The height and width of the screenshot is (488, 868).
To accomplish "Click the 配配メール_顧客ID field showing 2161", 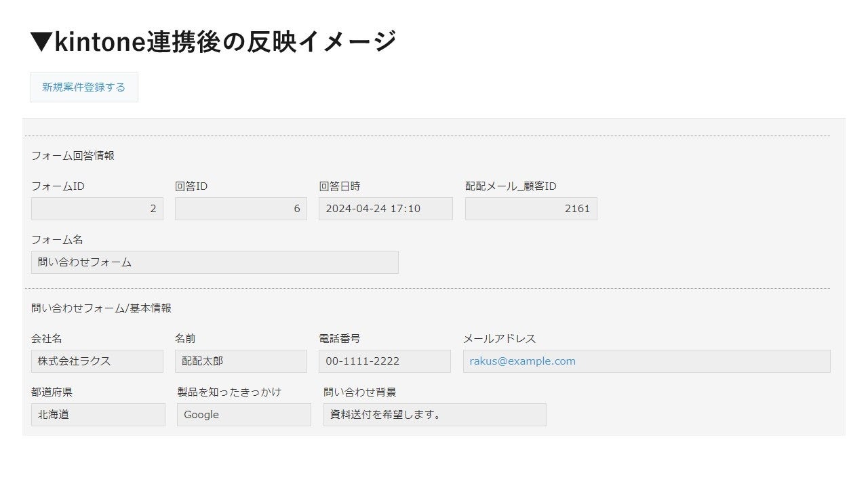I will 531,209.
